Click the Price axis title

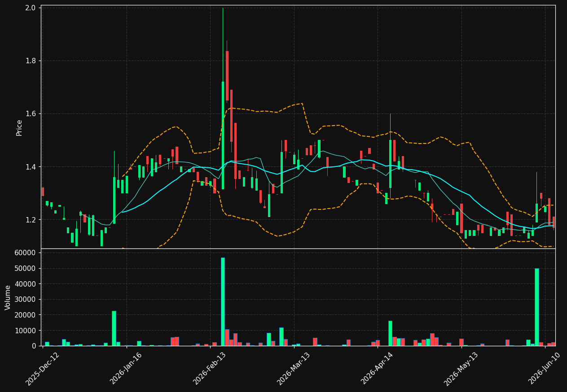(x=19, y=128)
